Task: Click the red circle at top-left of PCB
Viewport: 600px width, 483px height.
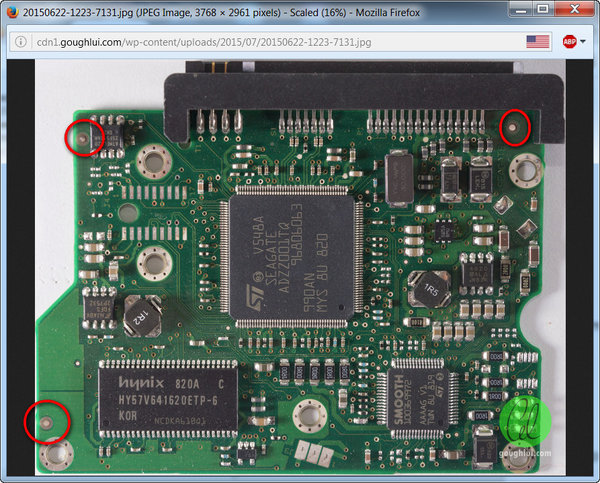Action: tap(84, 137)
